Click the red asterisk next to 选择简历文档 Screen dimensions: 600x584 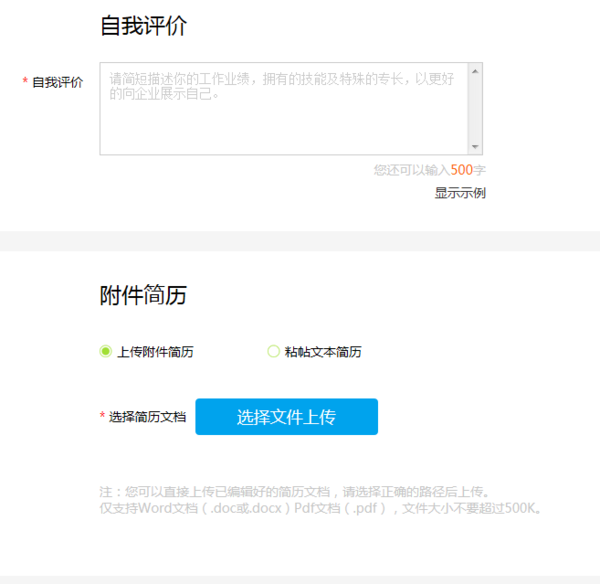pos(102,417)
